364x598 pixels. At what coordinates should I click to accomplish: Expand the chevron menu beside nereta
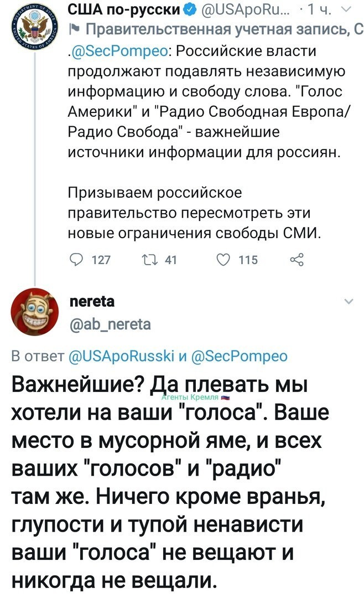click(349, 302)
